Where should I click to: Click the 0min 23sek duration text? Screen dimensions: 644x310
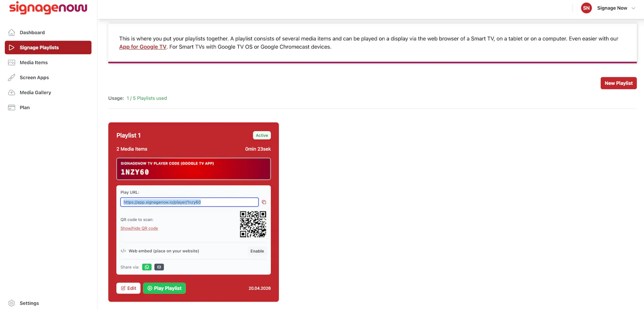click(x=258, y=149)
